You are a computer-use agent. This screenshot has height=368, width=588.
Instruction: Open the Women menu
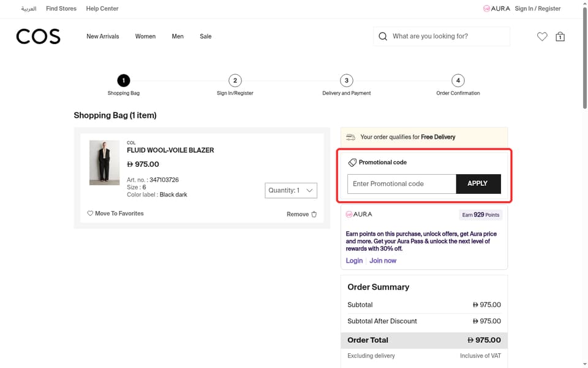[145, 36]
